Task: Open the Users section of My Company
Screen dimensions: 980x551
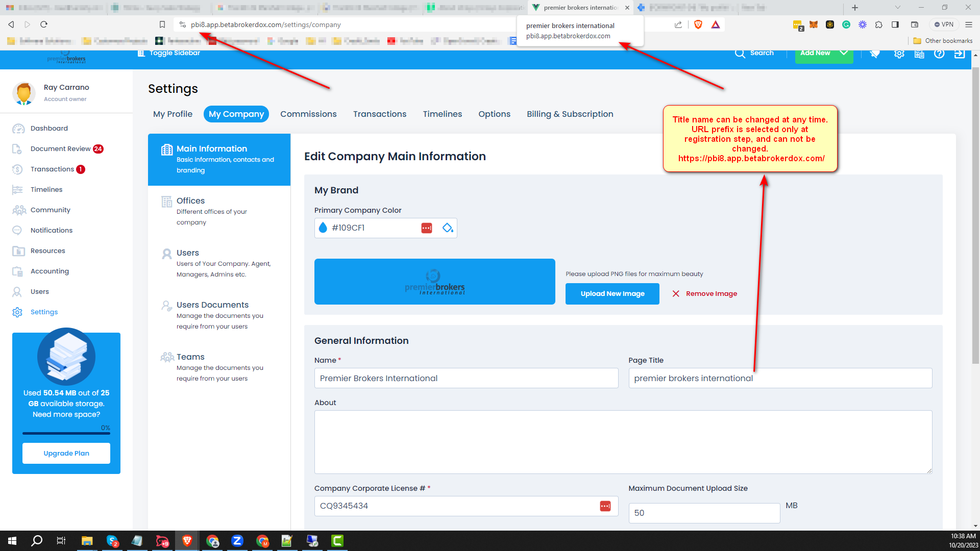Action: click(x=219, y=263)
